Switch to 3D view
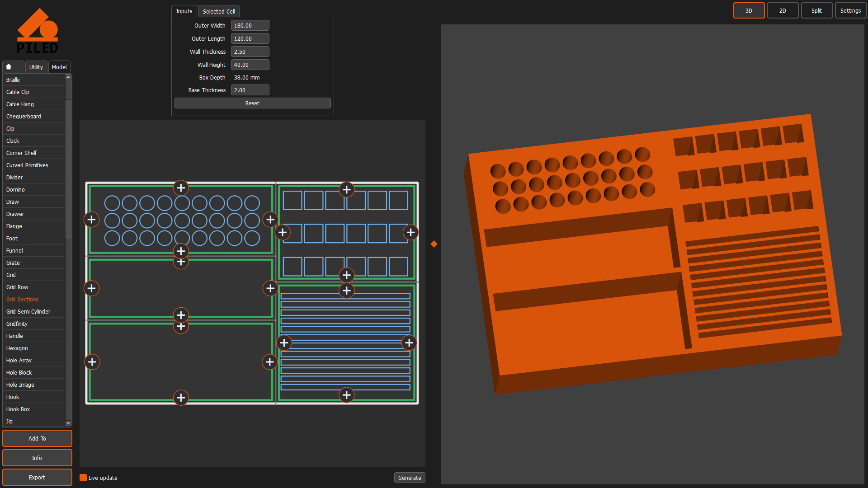Screen dimensions: 868x488 tap(749, 10)
